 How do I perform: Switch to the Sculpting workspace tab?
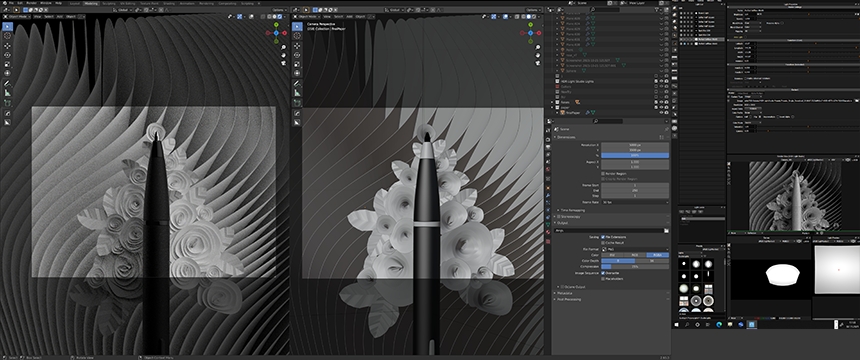coord(109,3)
